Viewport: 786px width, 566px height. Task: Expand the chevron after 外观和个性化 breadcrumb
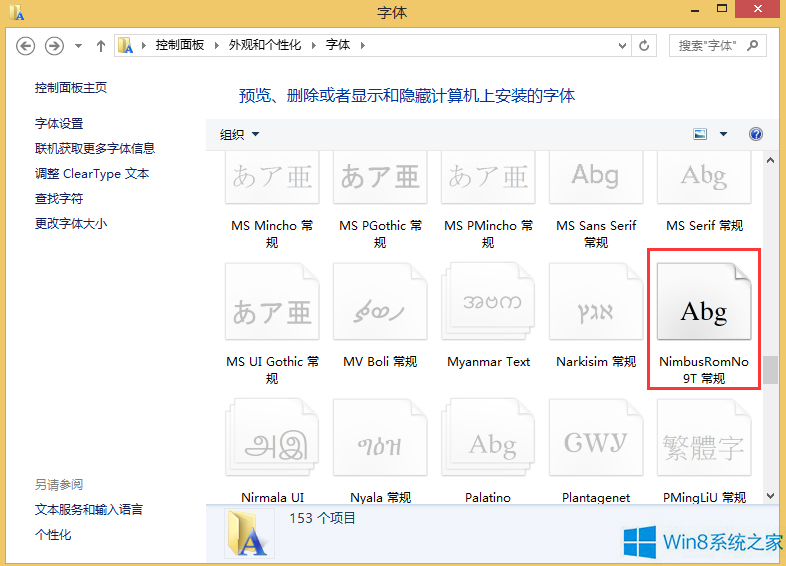313,46
